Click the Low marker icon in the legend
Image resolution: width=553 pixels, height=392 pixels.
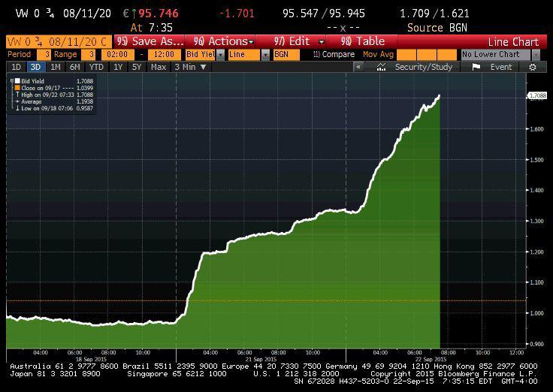point(17,109)
